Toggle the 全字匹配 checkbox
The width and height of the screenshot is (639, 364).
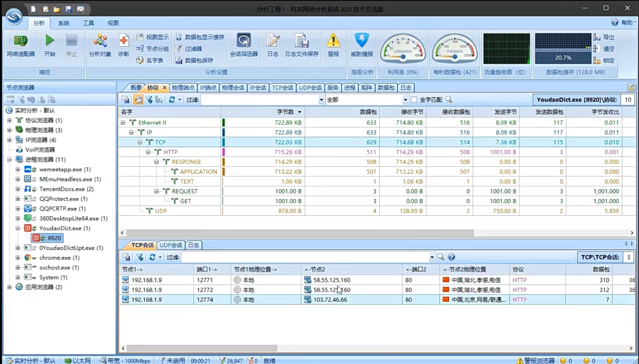click(414, 100)
